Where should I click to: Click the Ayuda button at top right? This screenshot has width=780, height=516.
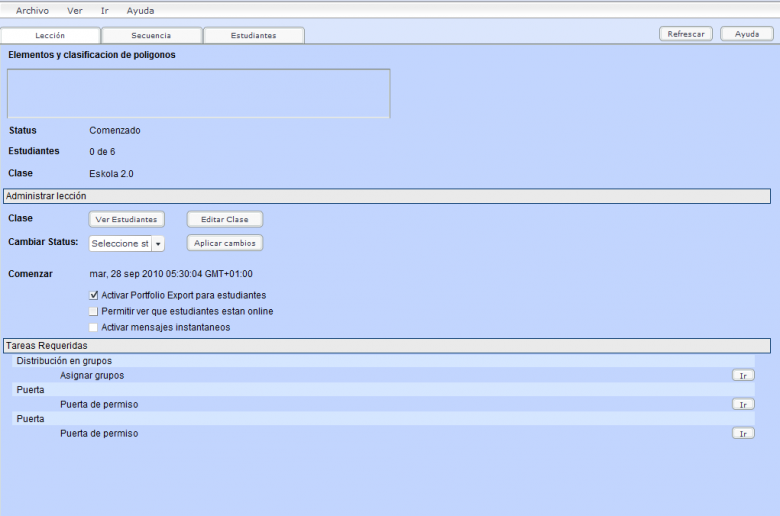[x=747, y=34]
